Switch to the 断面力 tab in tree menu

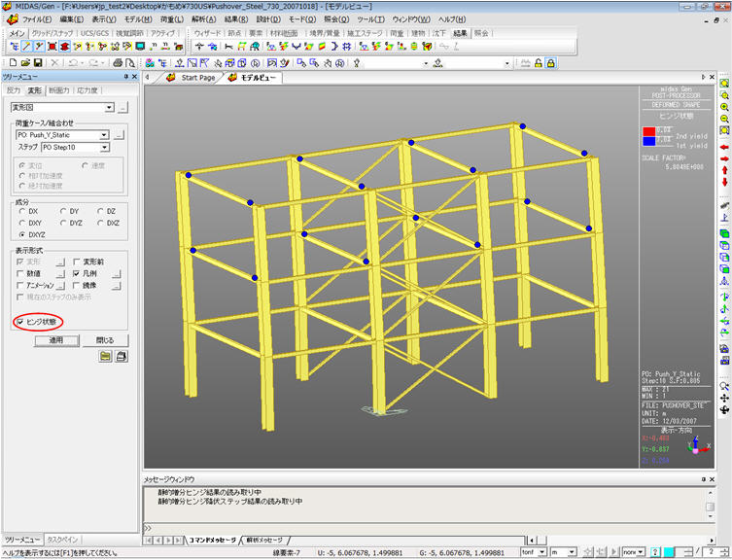pyautogui.click(x=59, y=90)
